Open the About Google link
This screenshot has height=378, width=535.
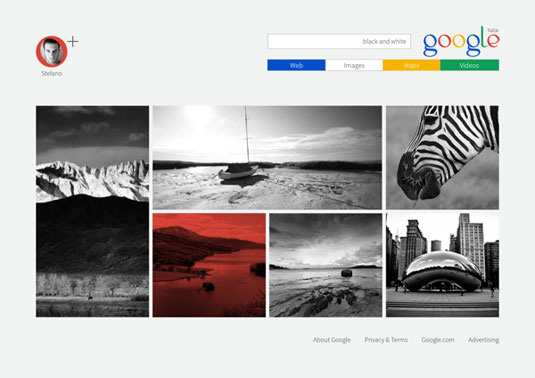click(x=332, y=340)
